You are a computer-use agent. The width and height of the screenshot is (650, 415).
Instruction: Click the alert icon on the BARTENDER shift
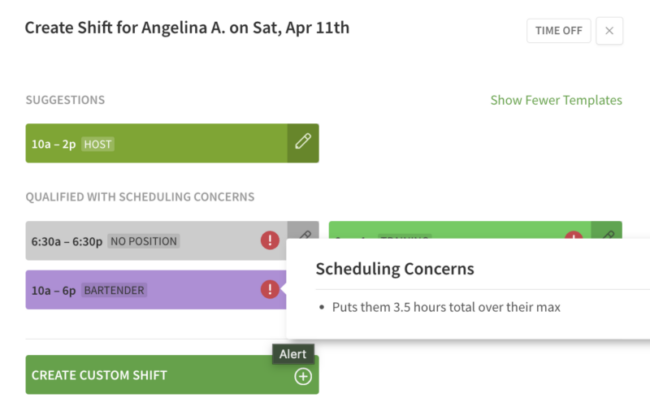270,290
